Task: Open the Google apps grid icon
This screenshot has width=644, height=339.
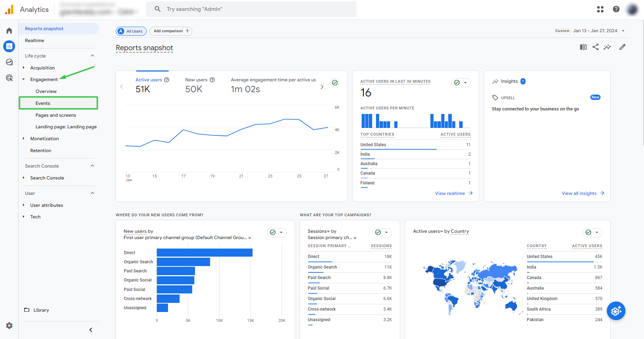Action: [600, 9]
